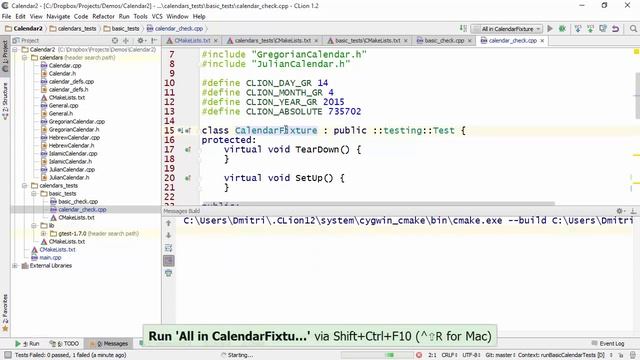Open the VCS show history icon
Viewport: 640px width, 360px height.
click(603, 29)
